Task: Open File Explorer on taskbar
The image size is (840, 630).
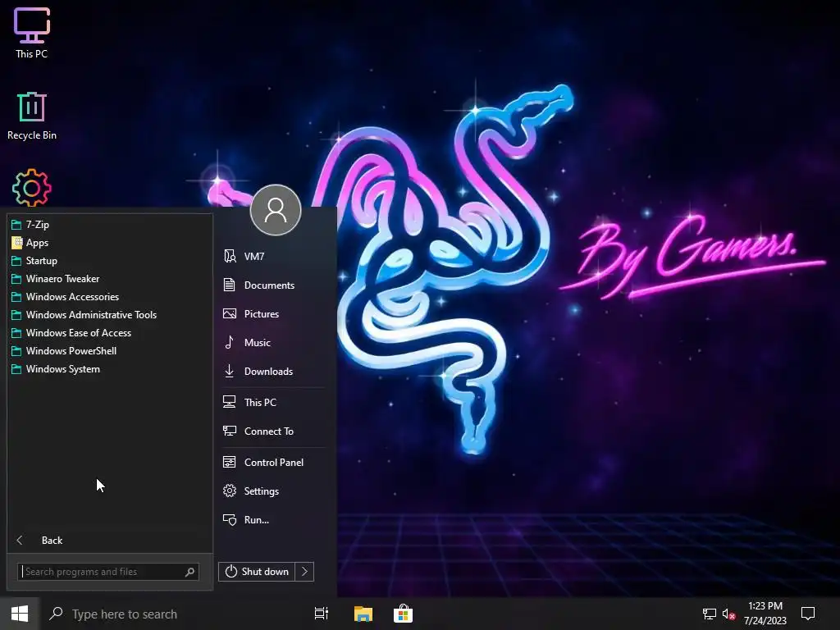Action: (363, 614)
